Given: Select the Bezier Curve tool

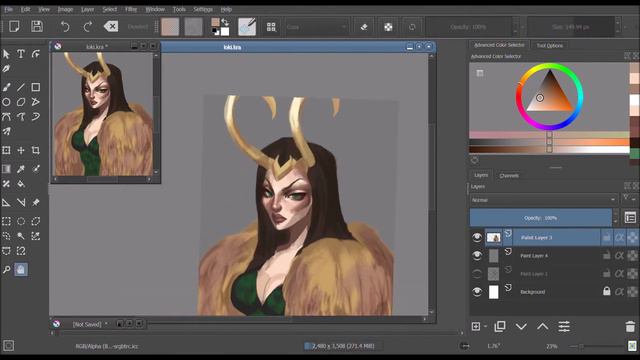Looking at the screenshot, I should pos(6,117).
